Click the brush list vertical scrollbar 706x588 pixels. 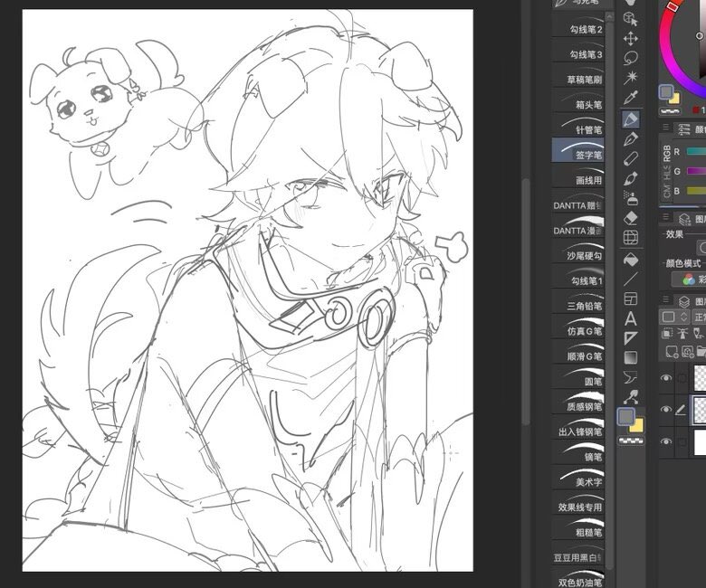pos(610,292)
